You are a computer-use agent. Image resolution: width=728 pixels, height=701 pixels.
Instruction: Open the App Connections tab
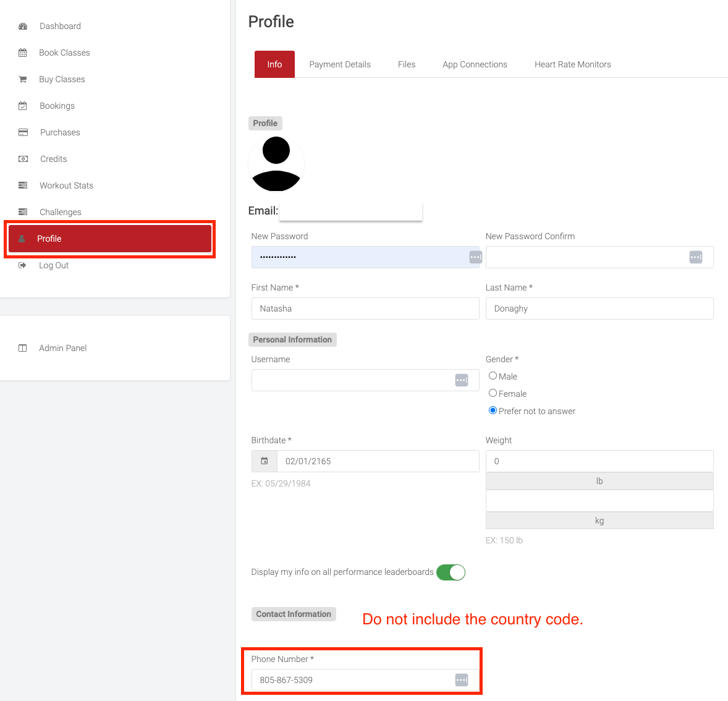(x=475, y=64)
